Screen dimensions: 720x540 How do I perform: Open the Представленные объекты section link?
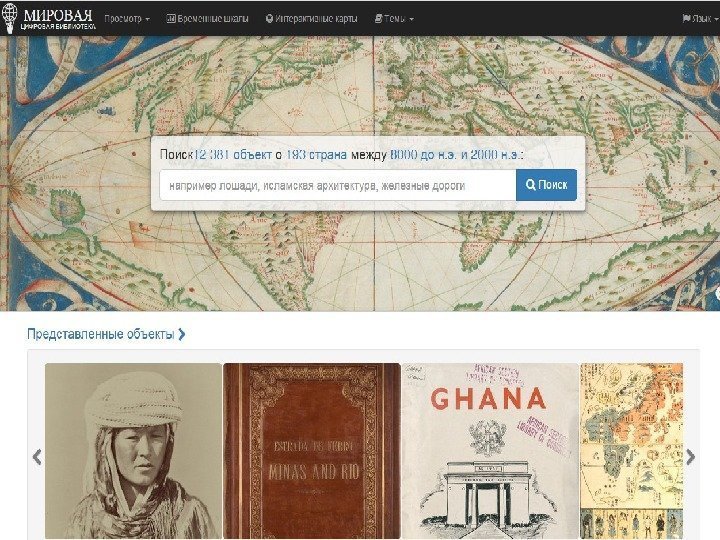[101, 334]
